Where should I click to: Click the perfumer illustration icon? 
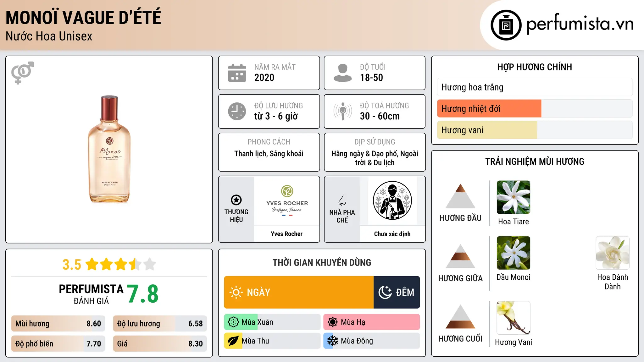392,200
